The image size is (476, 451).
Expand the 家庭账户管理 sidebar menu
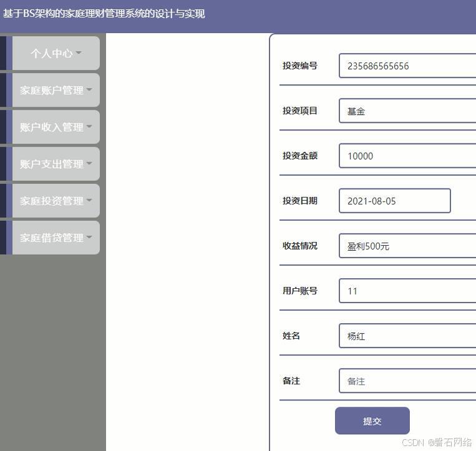[x=56, y=90]
